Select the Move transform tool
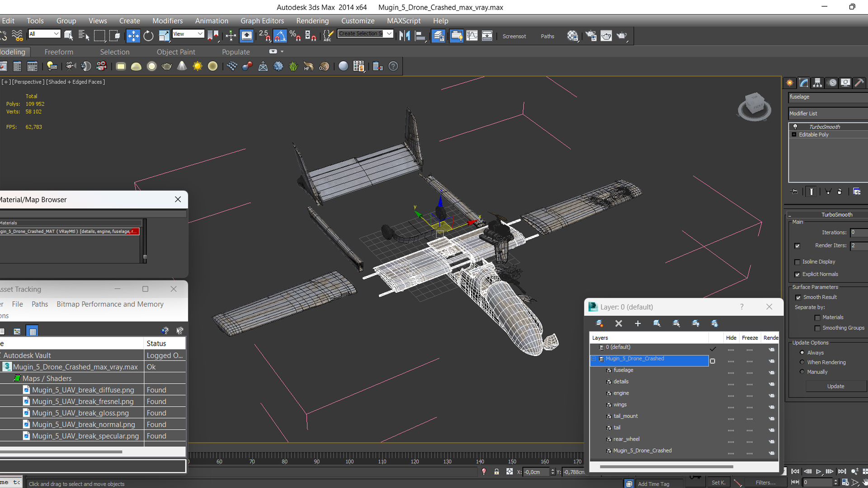868x488 pixels. 133,36
